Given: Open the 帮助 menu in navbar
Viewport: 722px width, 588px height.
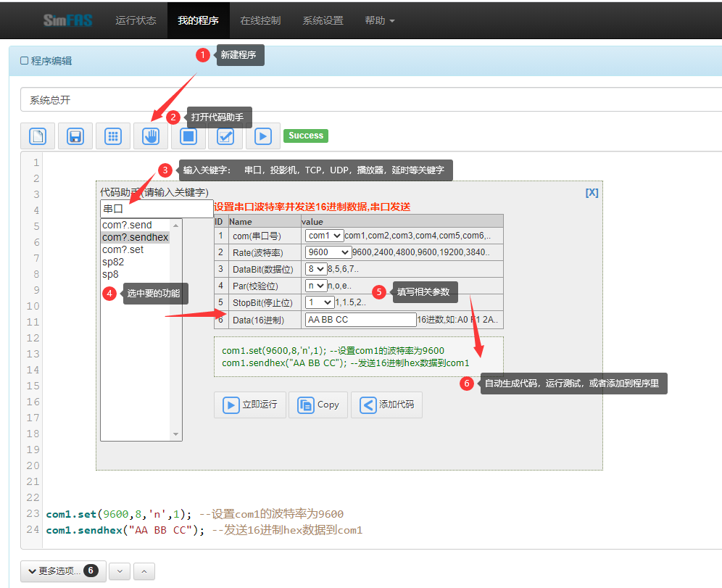Looking at the screenshot, I should pyautogui.click(x=380, y=20).
